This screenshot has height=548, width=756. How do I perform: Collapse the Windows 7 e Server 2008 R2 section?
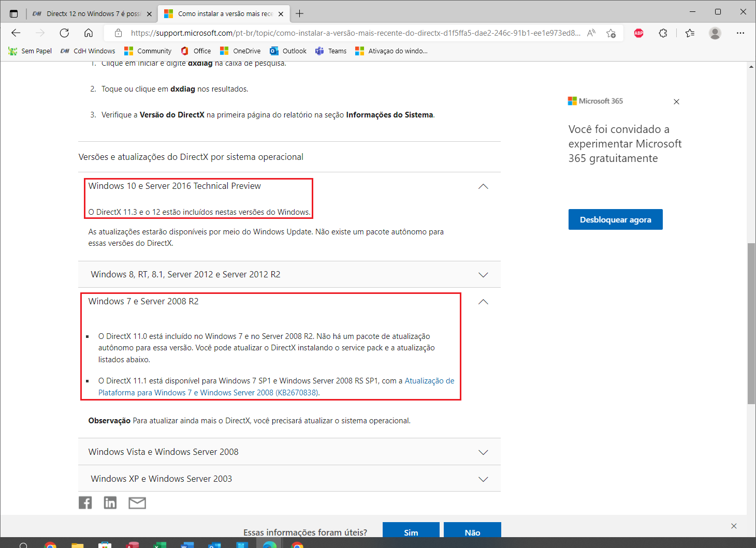click(483, 302)
